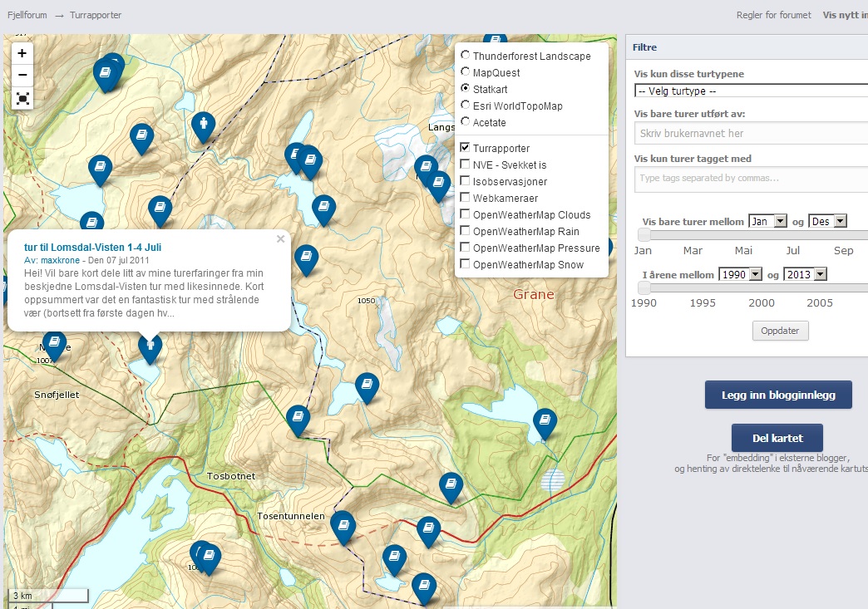Open the Jan start month dropdown

pos(767,221)
